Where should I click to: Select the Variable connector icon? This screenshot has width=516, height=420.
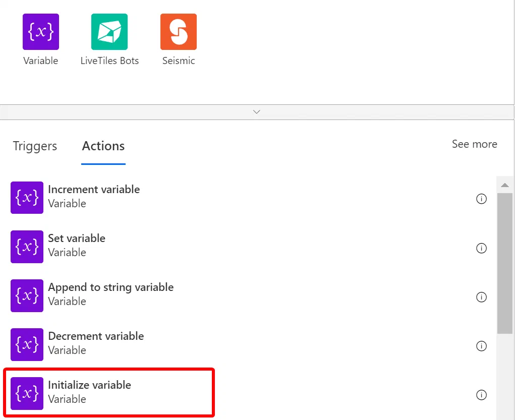(41, 32)
